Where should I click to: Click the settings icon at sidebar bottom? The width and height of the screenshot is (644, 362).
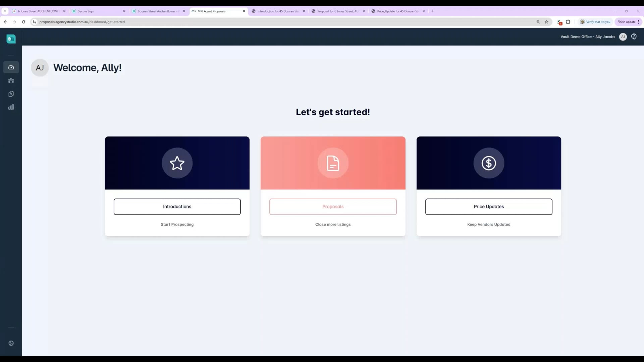[11, 343]
